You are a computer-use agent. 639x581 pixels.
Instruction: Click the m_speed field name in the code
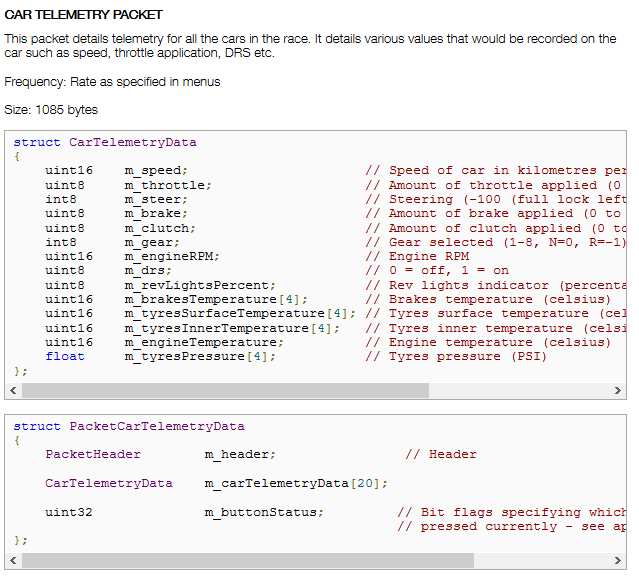coord(155,171)
